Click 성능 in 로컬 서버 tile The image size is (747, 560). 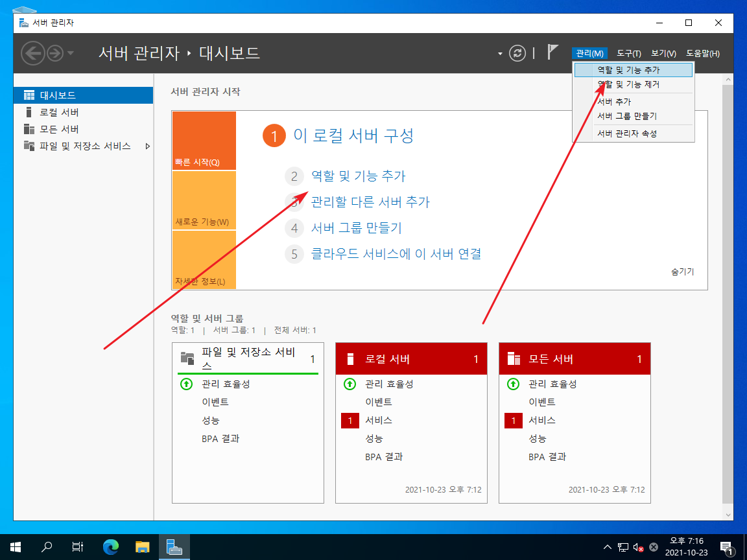374,439
